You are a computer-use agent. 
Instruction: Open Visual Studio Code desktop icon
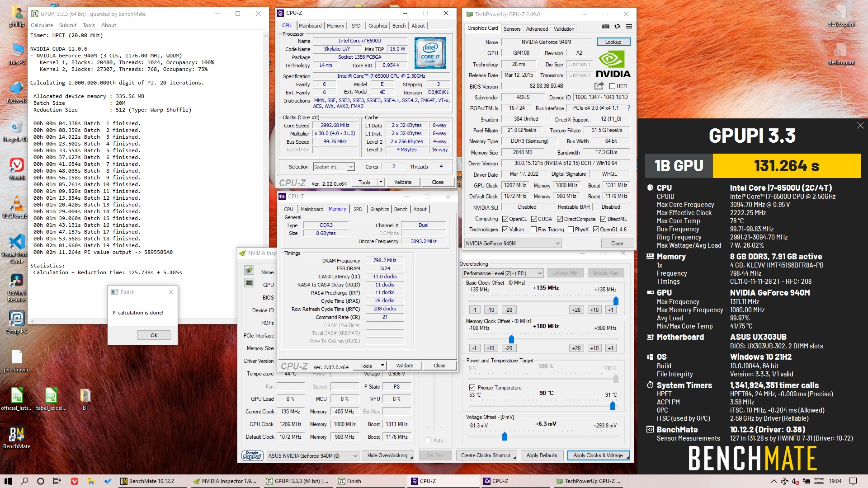click(17, 248)
